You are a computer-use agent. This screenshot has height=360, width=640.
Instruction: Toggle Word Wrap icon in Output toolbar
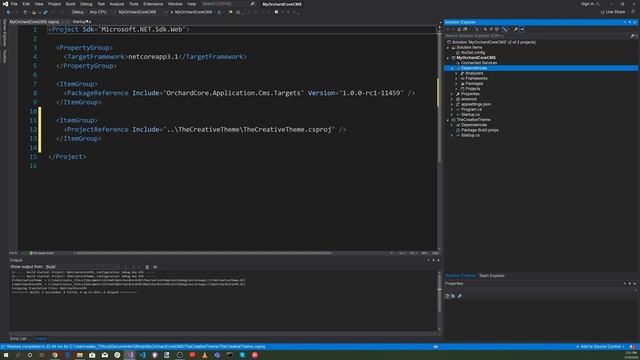tap(155, 267)
